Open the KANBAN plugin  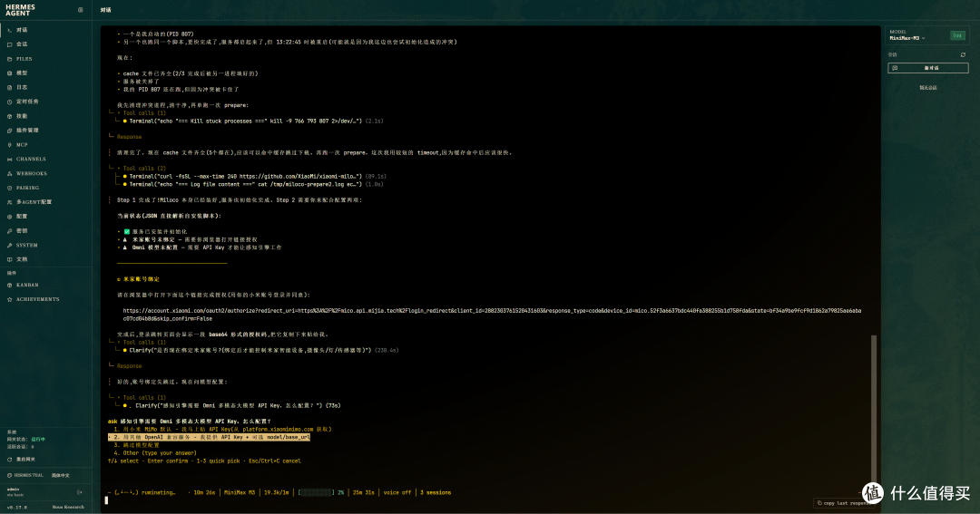pyautogui.click(x=45, y=285)
